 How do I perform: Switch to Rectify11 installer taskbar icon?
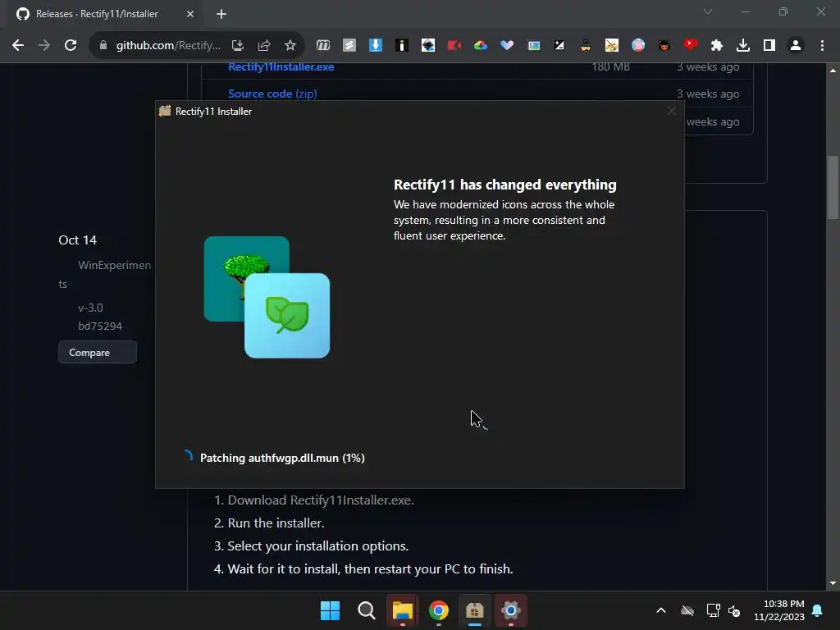[x=475, y=610]
